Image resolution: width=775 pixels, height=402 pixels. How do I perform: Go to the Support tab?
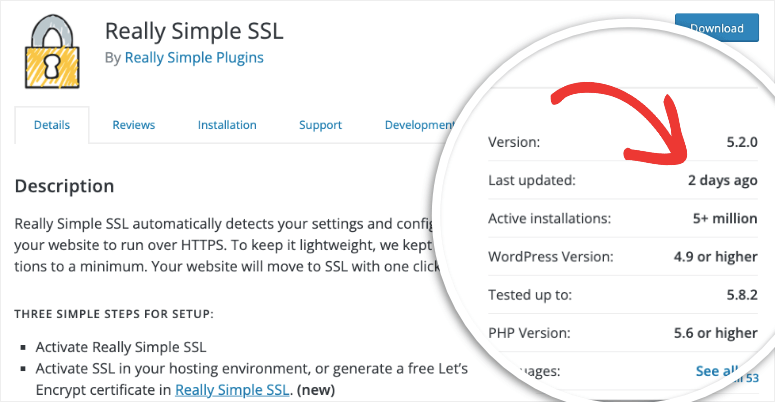coord(320,125)
